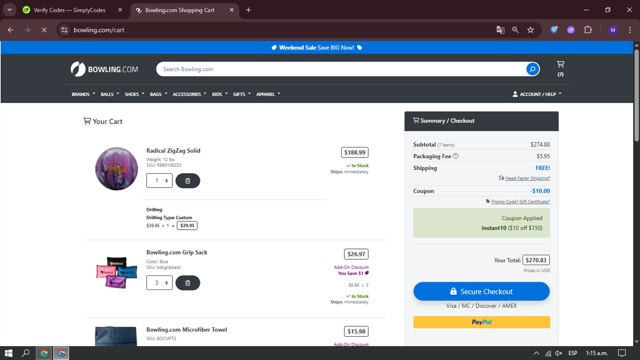Bookmark this page with star icon
Image resolution: width=640 pixels, height=360 pixels.
tap(530, 30)
